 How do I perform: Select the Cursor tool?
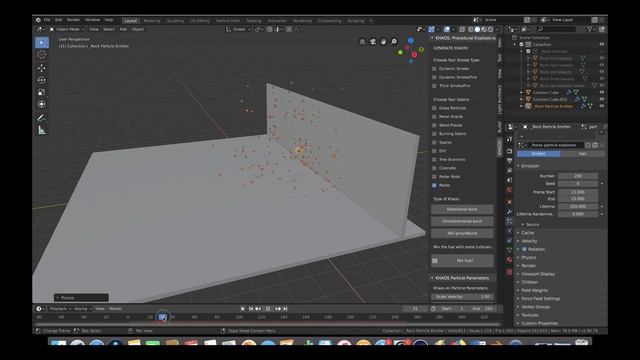pos(42,54)
